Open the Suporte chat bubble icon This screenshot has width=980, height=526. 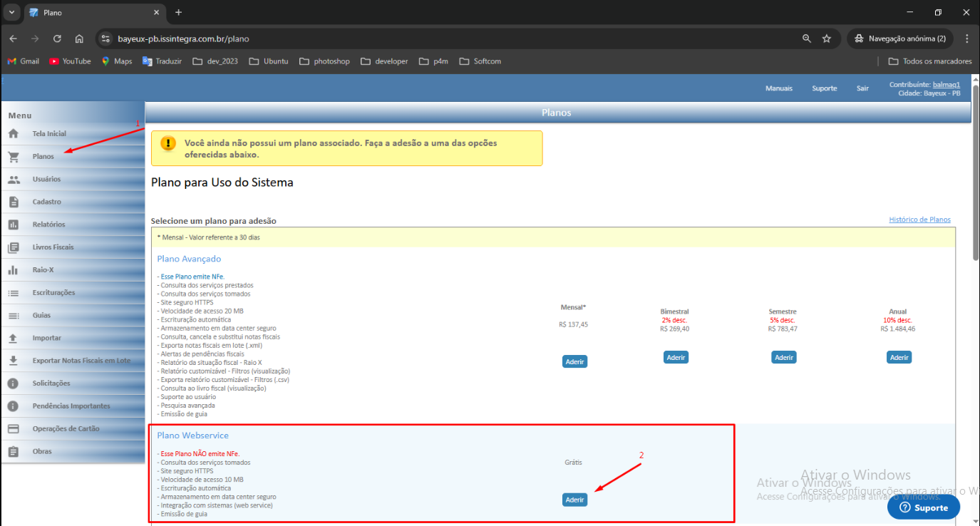pos(904,507)
